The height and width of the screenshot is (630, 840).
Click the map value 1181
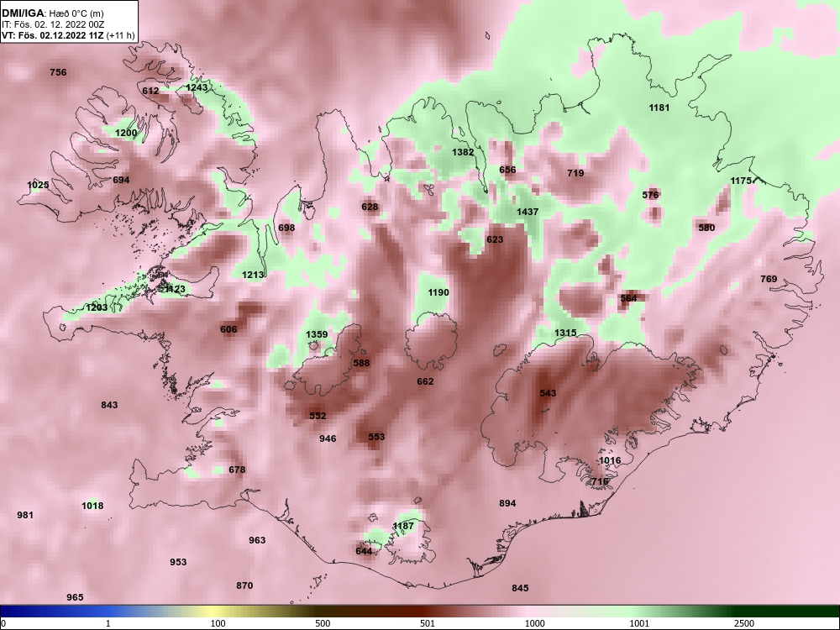pos(659,108)
